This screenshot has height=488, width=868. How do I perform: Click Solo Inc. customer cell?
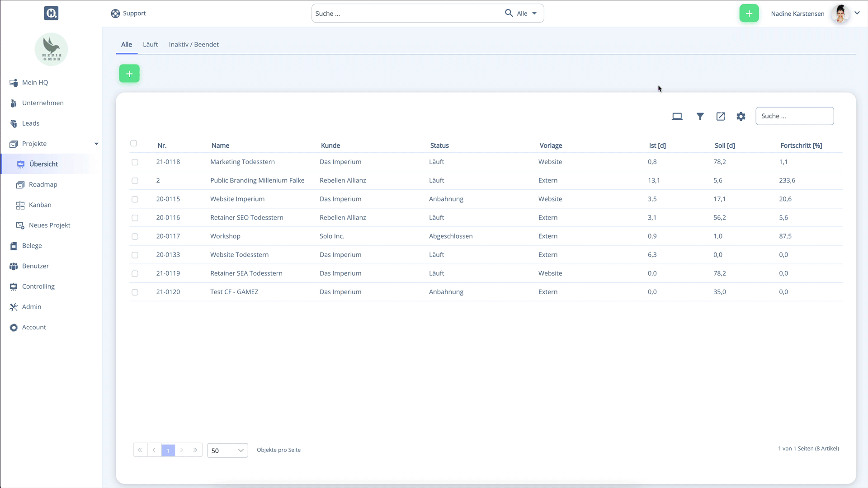tap(332, 236)
